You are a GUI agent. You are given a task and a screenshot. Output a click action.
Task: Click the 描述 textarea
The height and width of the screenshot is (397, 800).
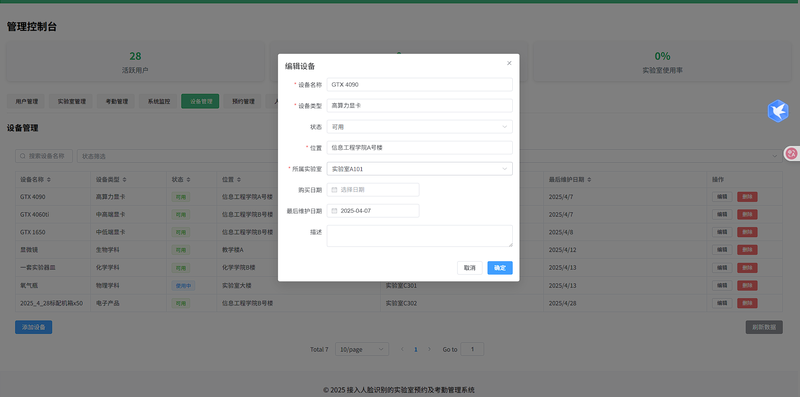(419, 236)
